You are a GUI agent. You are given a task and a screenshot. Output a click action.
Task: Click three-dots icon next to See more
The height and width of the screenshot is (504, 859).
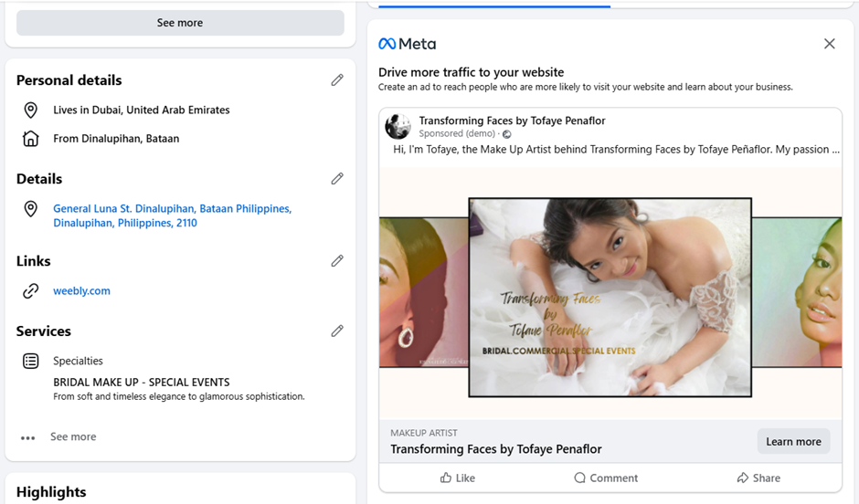pyautogui.click(x=28, y=437)
